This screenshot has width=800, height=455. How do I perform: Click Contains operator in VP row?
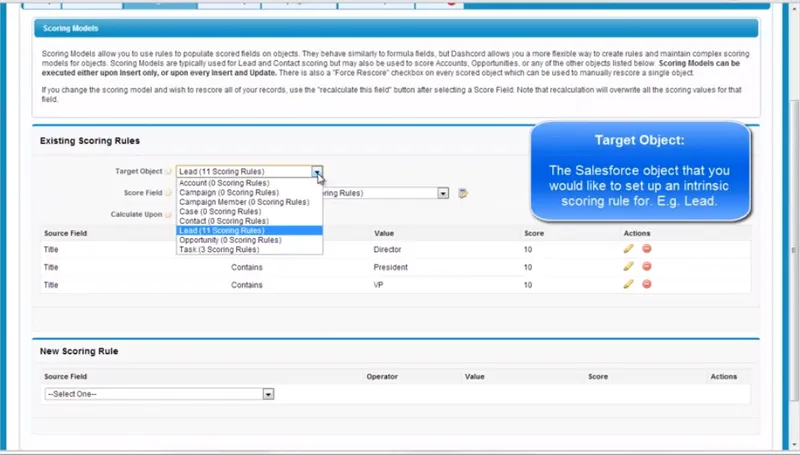pyautogui.click(x=246, y=285)
